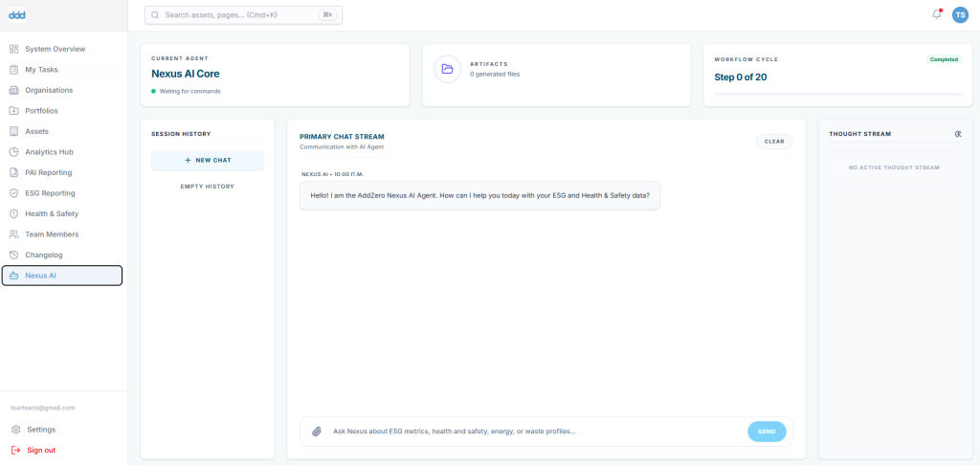This screenshot has width=980, height=465.
Task: Click the ddd logo
Action: click(17, 15)
